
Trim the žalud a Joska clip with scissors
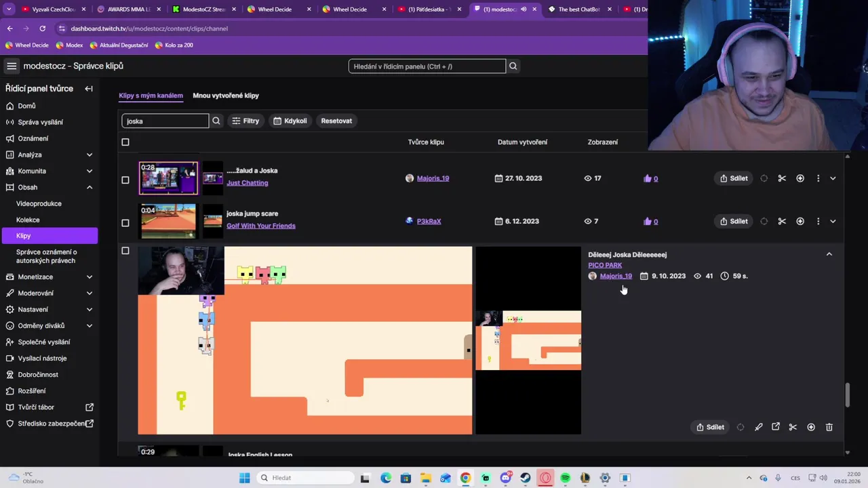782,178
